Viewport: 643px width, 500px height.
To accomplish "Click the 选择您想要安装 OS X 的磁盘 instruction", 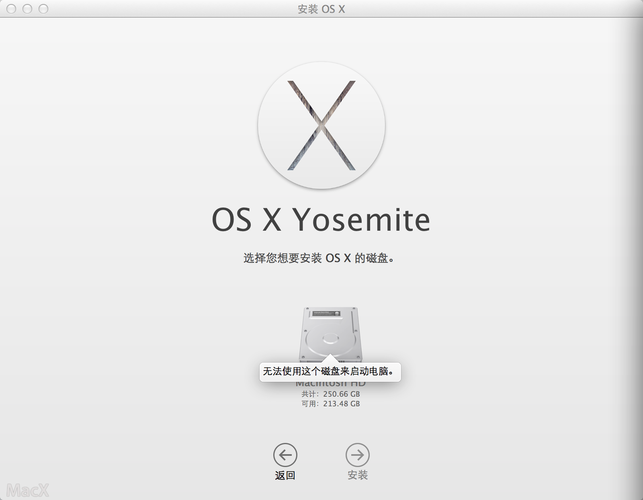I will [319, 258].
